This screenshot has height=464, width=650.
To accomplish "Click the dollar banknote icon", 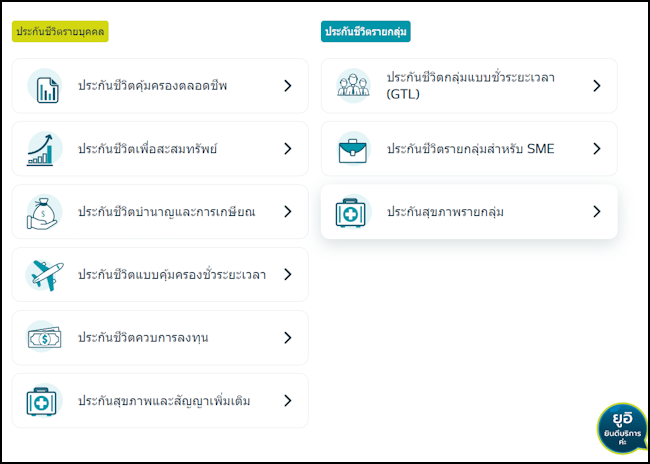I will pyautogui.click(x=45, y=338).
